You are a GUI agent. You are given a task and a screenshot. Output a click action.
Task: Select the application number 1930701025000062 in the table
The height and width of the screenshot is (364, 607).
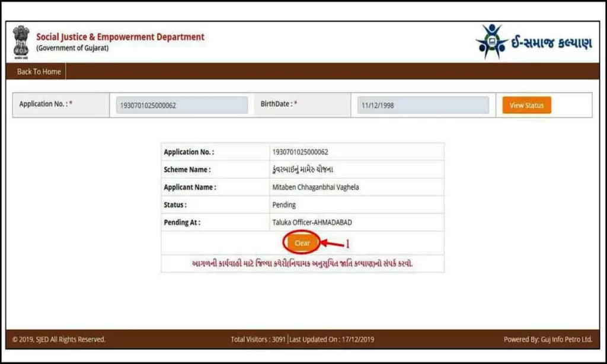(x=302, y=151)
